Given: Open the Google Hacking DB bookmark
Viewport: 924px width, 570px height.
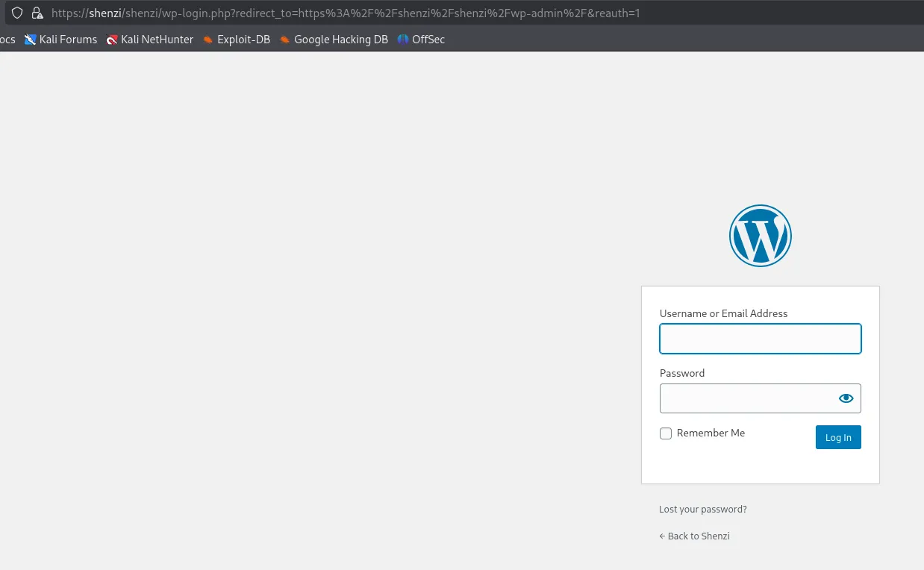Looking at the screenshot, I should pos(334,40).
